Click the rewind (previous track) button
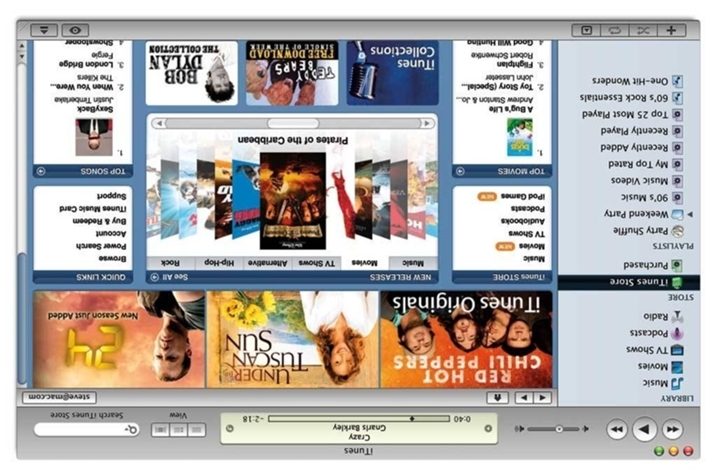716x473 pixels. pyautogui.click(x=673, y=430)
